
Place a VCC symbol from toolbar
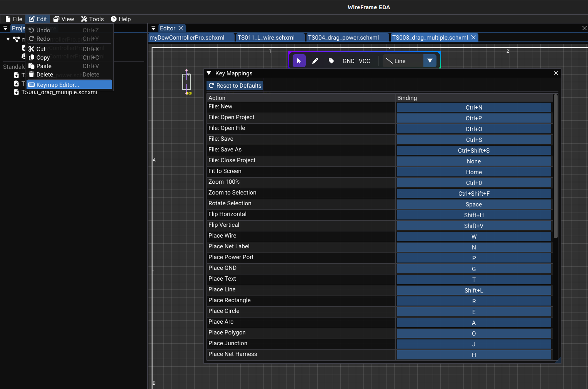(x=365, y=61)
